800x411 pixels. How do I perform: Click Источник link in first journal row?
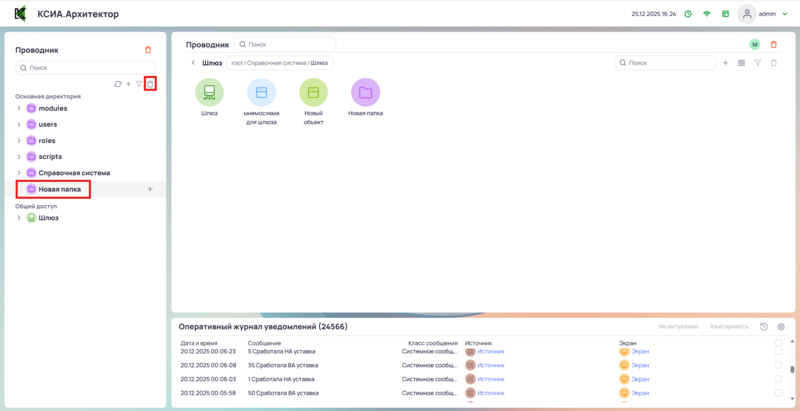click(491, 352)
